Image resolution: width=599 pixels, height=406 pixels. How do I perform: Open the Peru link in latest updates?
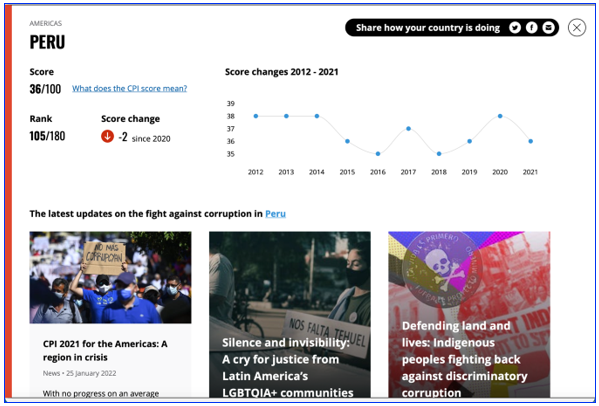[275, 214]
